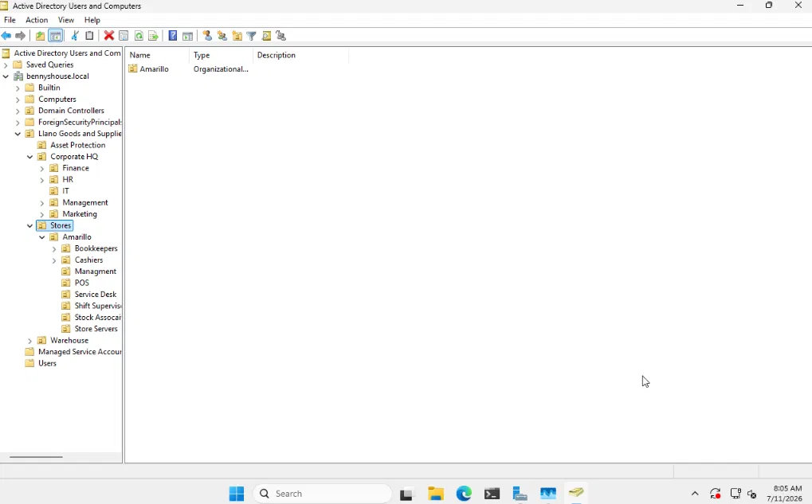
Task: Expand the Builtin container
Action: pyautogui.click(x=18, y=88)
